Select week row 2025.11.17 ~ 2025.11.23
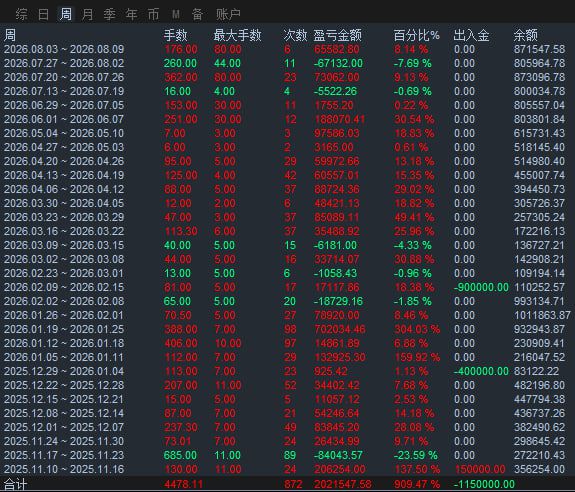575x492 pixels. point(288,455)
